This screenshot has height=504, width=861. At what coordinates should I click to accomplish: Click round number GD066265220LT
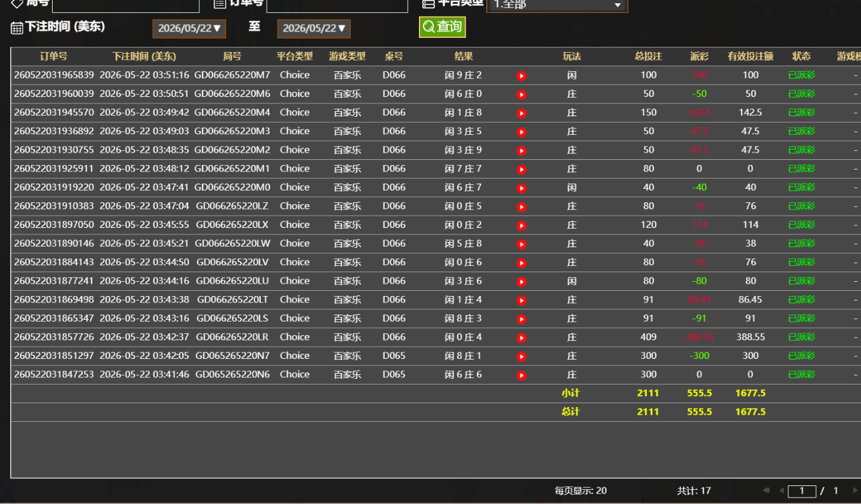233,300
